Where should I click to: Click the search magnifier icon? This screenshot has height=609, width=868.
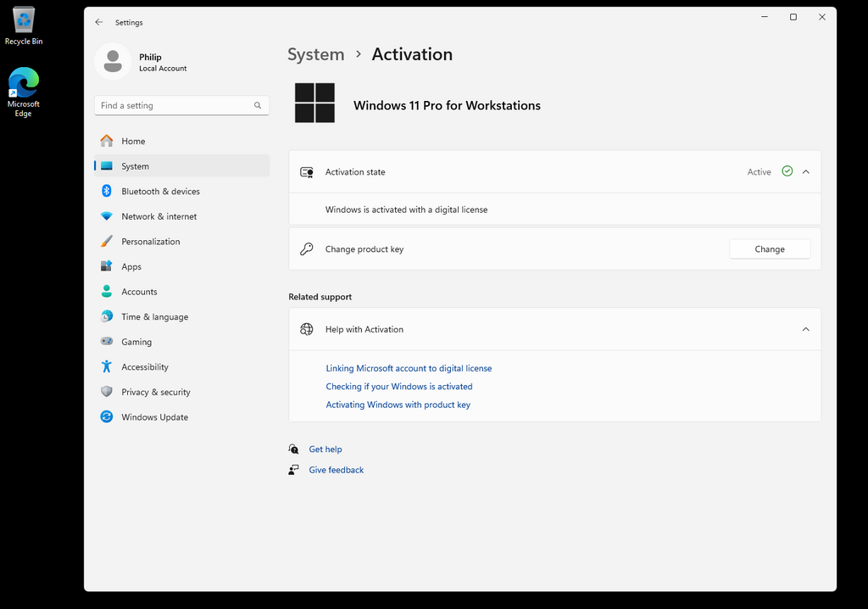coord(258,105)
